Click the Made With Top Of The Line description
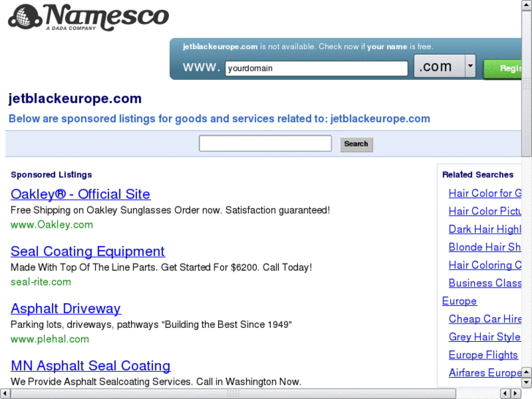The width and height of the screenshot is (532, 399). click(x=161, y=267)
